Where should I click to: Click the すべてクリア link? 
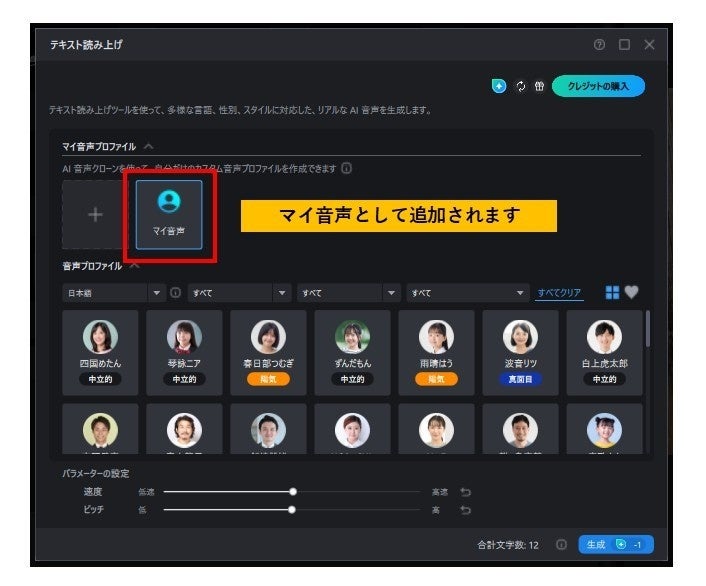559,293
